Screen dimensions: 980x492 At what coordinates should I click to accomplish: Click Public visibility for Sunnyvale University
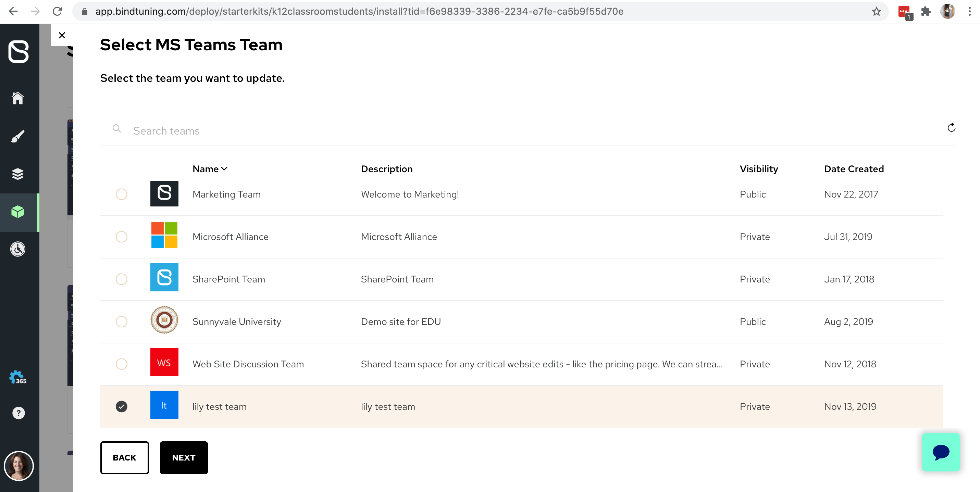click(753, 321)
